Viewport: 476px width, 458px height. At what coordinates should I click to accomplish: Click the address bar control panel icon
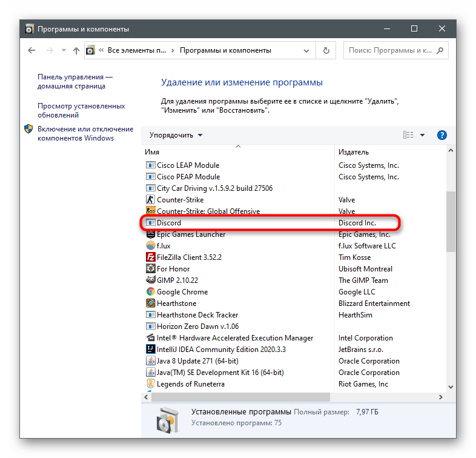(90, 50)
